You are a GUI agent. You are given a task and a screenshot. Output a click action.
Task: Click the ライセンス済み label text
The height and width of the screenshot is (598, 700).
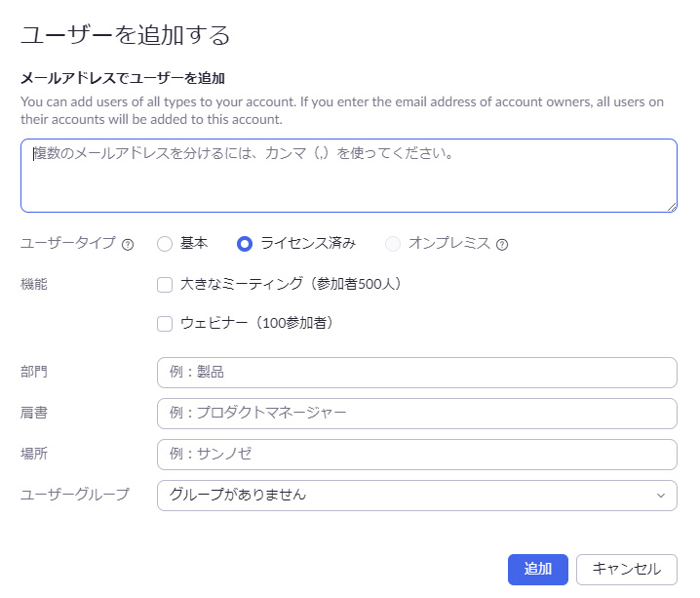point(308,244)
